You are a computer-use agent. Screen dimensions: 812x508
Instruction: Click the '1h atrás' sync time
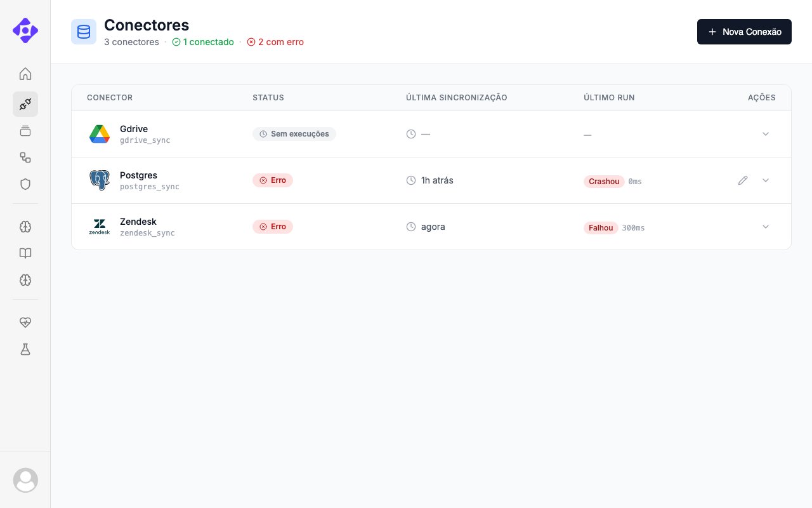tap(437, 180)
